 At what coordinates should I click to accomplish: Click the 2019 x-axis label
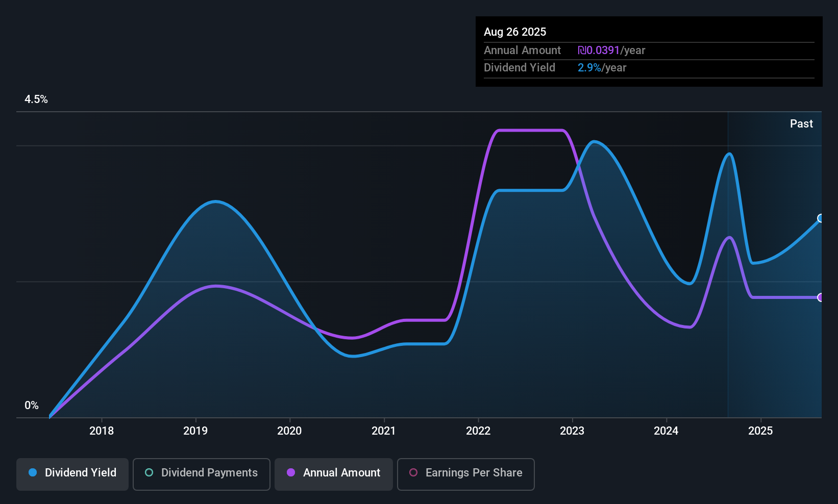click(x=195, y=431)
